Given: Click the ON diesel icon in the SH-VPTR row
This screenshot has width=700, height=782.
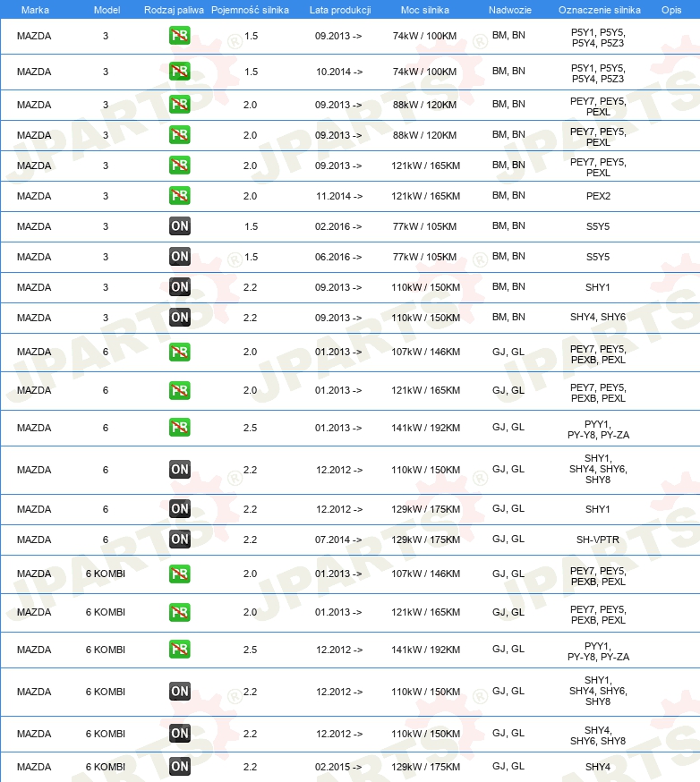Looking at the screenshot, I should [x=180, y=540].
